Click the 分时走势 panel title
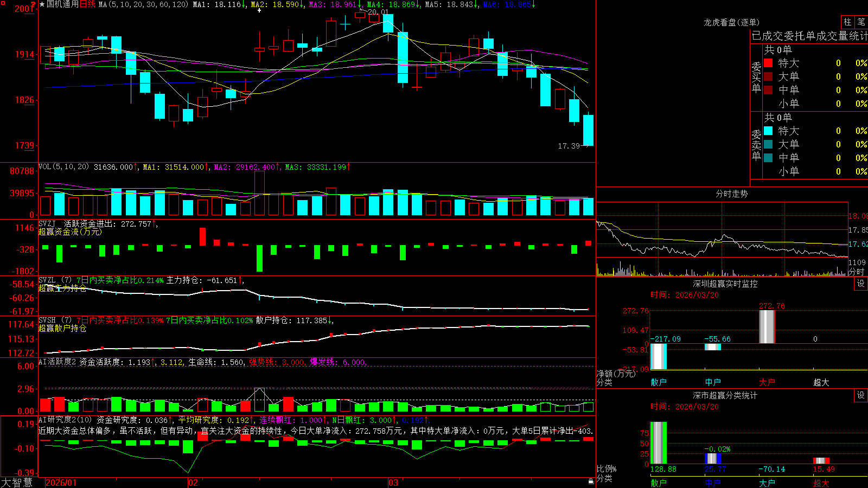Screen dimensions: 868x488 point(732,194)
